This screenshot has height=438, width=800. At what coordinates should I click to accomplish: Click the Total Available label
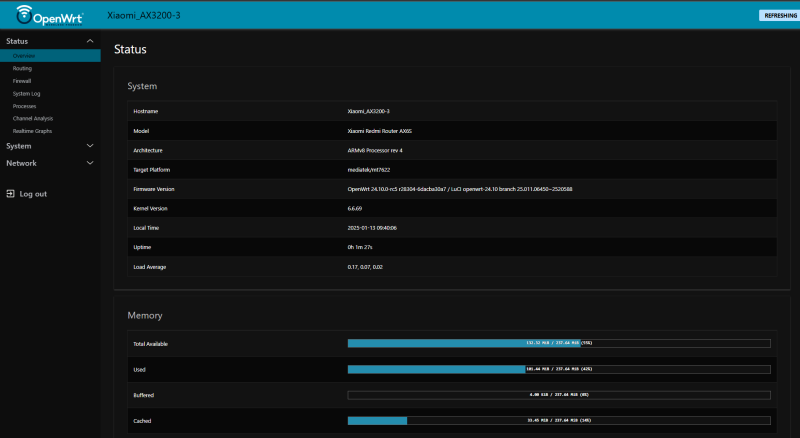pyautogui.click(x=151, y=344)
